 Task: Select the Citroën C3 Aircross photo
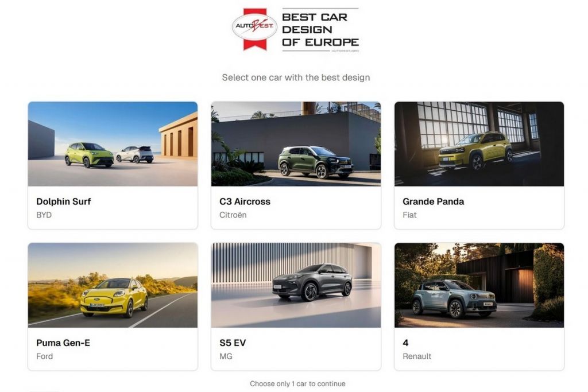point(296,144)
